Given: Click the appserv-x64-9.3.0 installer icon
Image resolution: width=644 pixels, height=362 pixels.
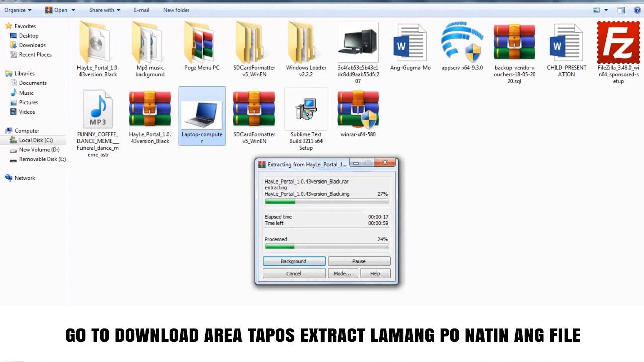Looking at the screenshot, I should tap(462, 44).
